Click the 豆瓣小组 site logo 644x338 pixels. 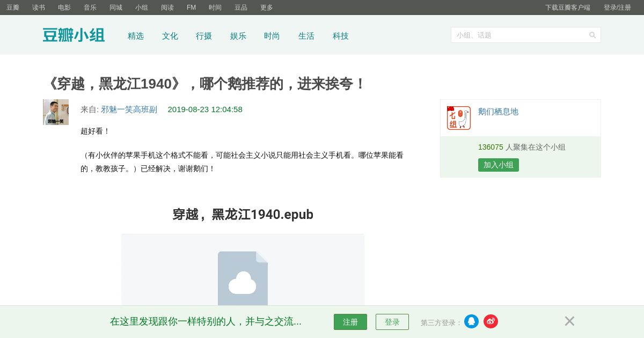(x=74, y=35)
